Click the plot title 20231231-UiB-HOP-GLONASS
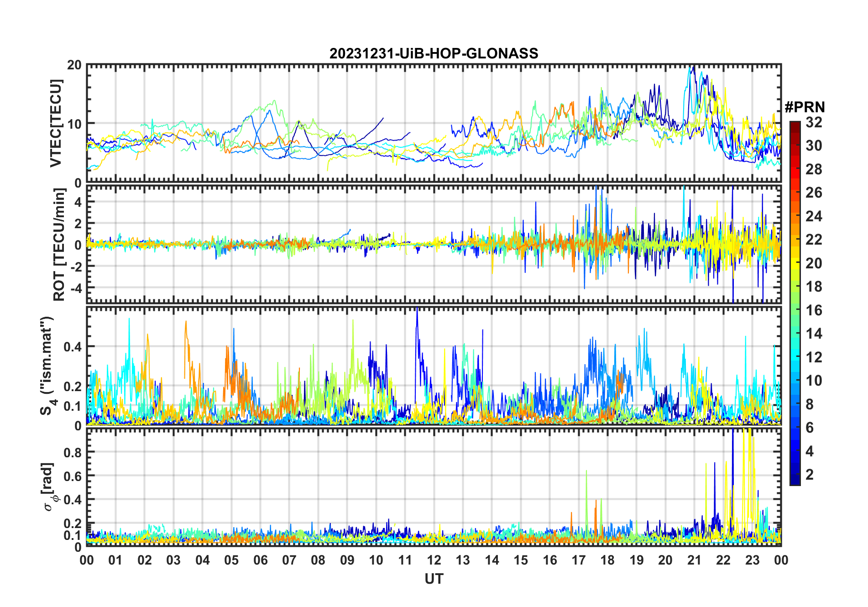868x607 pixels. click(x=434, y=54)
